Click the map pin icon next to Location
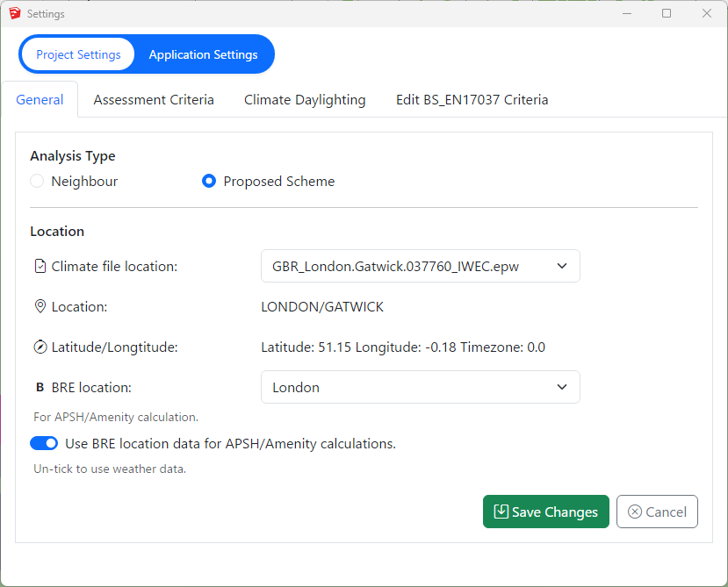The height and width of the screenshot is (587, 728). [x=40, y=306]
